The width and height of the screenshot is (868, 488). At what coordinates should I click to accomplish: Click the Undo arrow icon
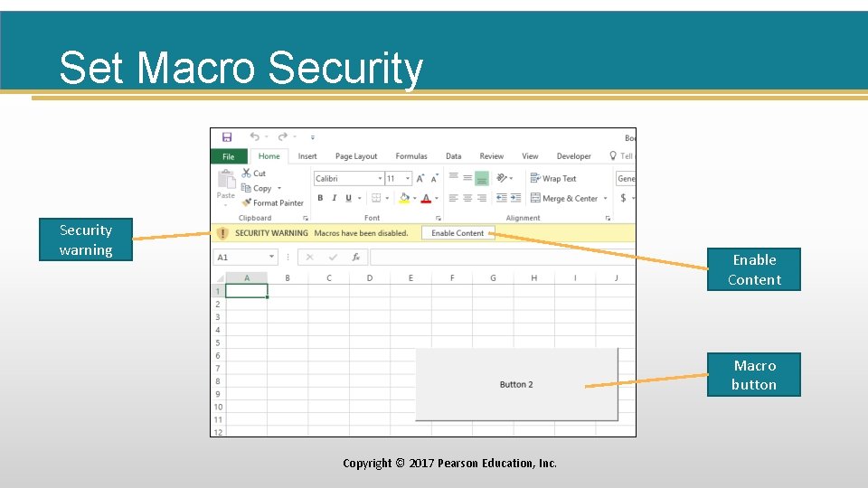tap(255, 136)
